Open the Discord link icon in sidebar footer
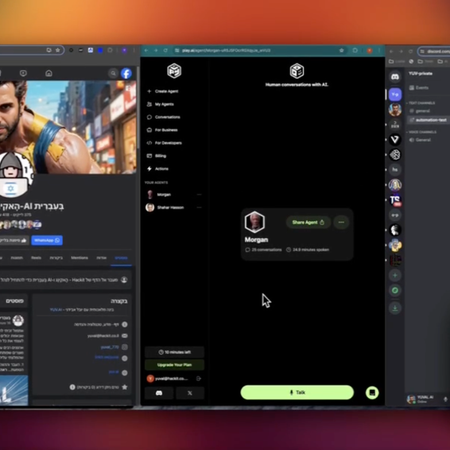The width and height of the screenshot is (450, 450). (x=159, y=393)
